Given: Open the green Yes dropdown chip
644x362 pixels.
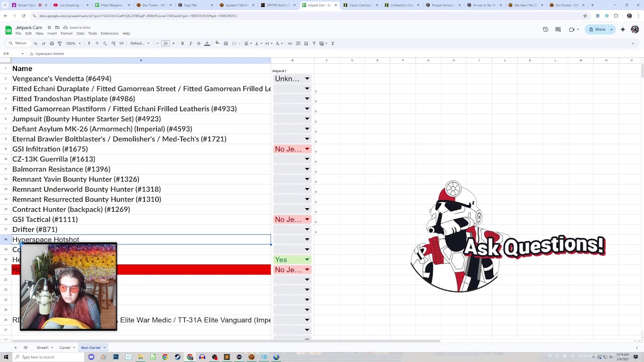Looking at the screenshot, I should pos(292,259).
